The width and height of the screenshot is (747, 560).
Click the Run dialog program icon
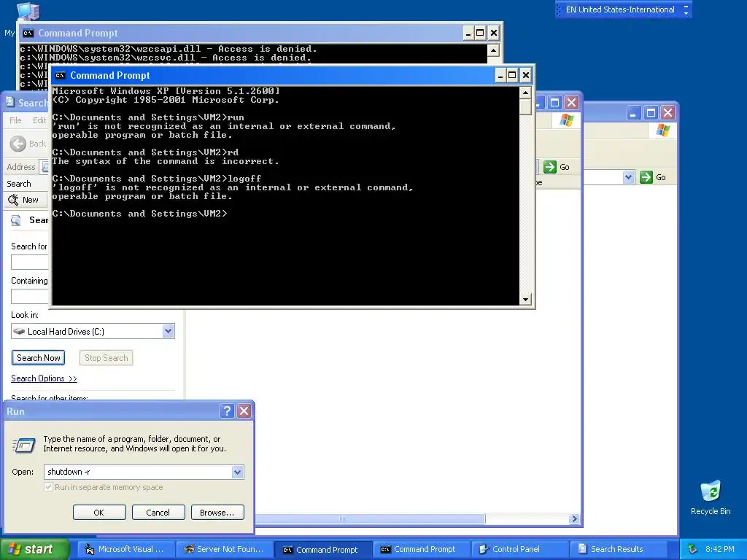point(24,445)
